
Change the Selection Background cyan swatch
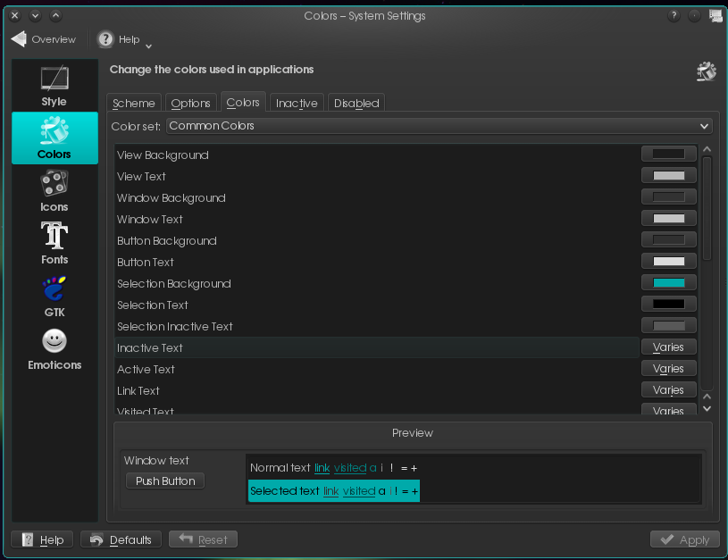(668, 283)
